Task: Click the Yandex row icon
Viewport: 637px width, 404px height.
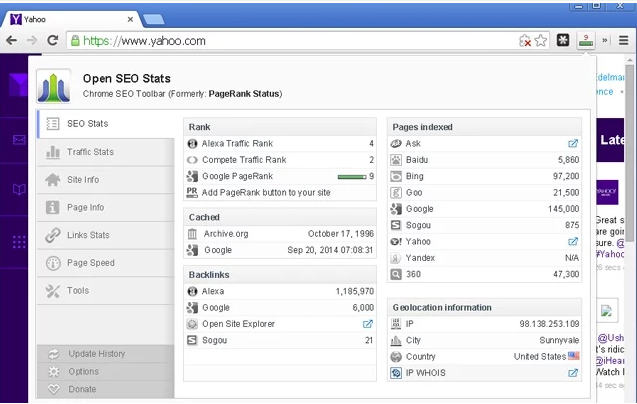Action: (396, 258)
